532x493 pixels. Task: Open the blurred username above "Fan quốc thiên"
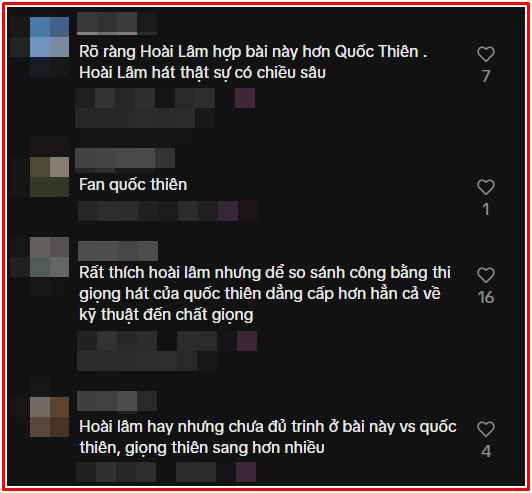[125, 158]
